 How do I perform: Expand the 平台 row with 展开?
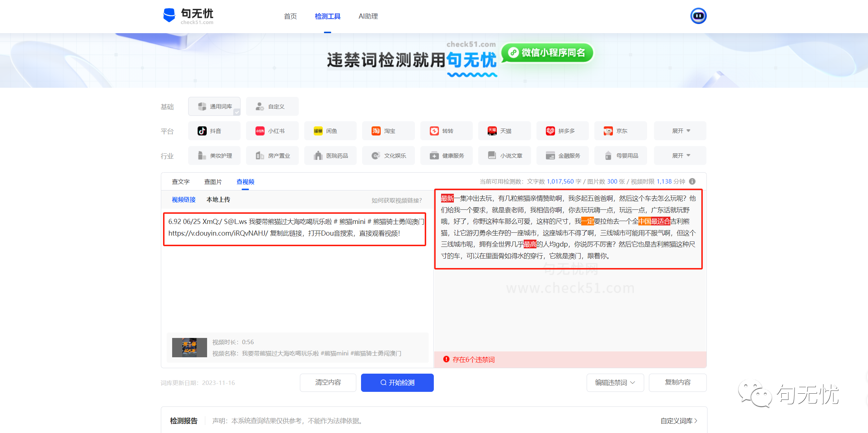pos(680,131)
